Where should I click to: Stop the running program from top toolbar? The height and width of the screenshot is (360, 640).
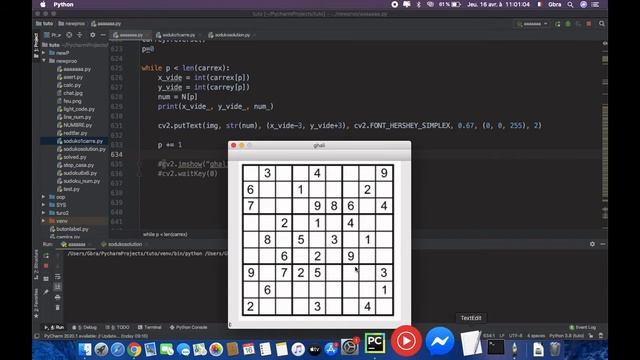pos(589,24)
